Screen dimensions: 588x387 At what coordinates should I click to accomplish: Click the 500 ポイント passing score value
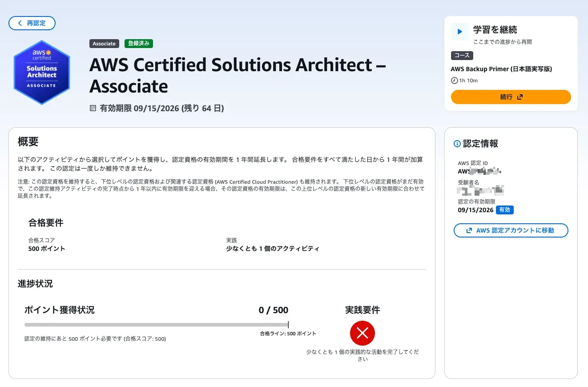pos(47,249)
